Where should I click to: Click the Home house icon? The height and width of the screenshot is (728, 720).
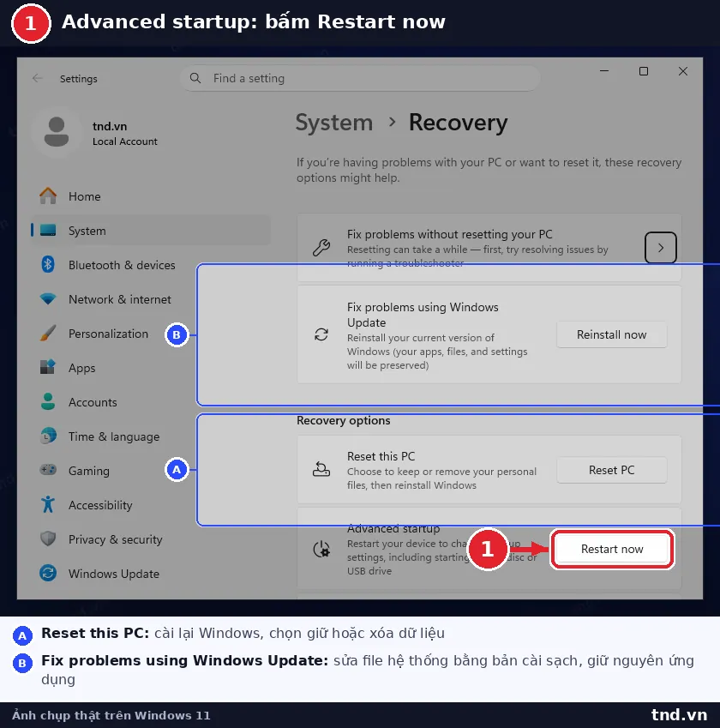(48, 196)
